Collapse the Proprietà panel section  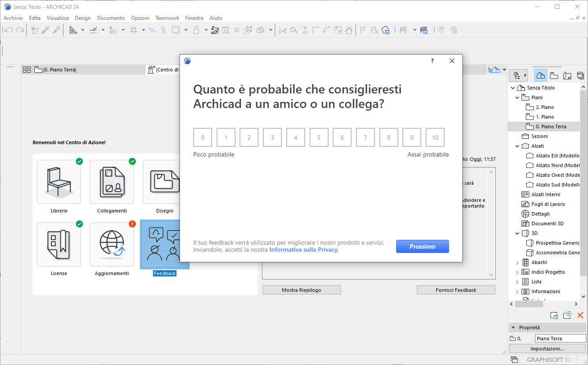pos(513,328)
